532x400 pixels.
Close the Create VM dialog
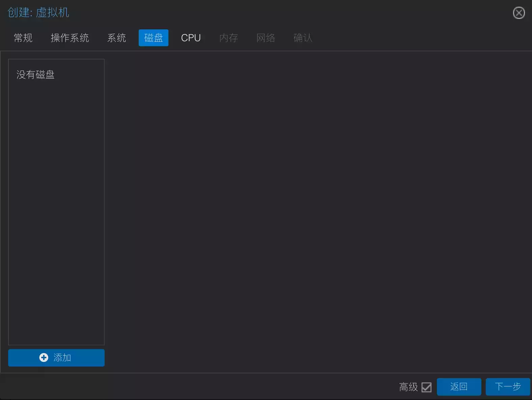518,13
